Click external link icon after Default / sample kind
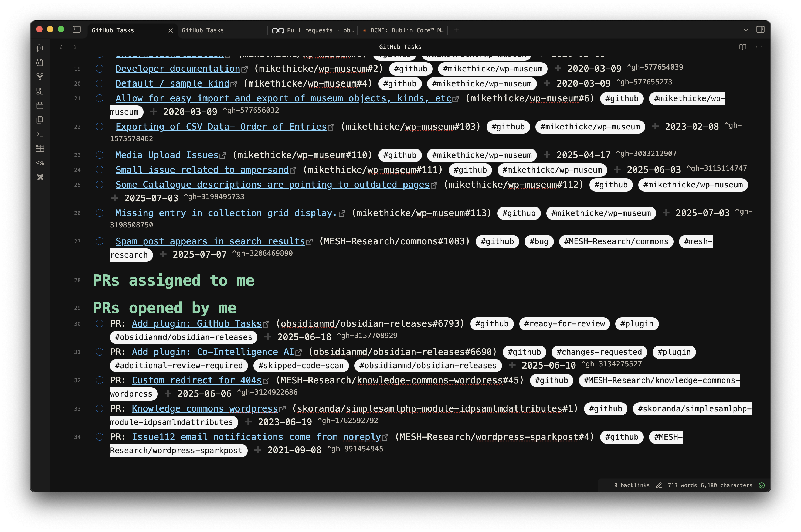 pos(233,84)
